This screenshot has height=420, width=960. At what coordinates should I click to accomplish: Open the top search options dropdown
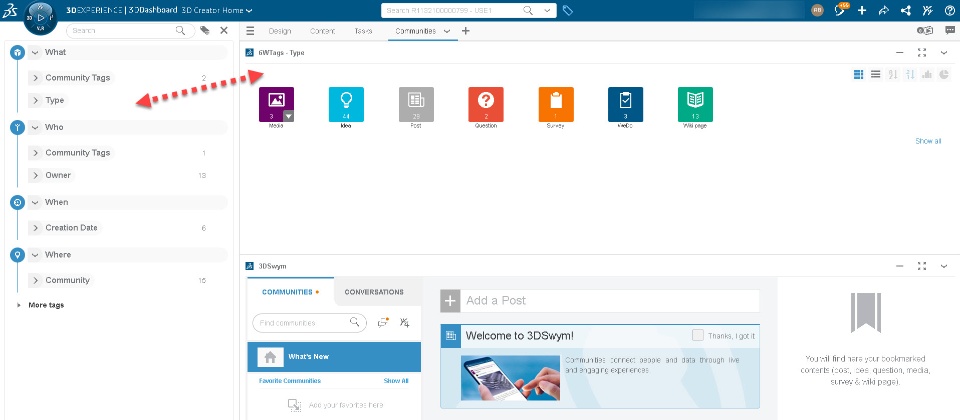tap(547, 10)
